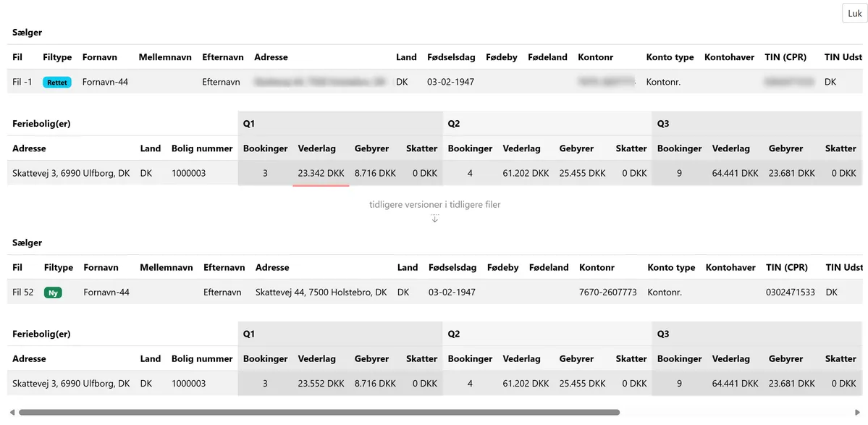The height and width of the screenshot is (425, 868).
Task: Click 25.455 DKK Gebyrer in lower table
Action: pyautogui.click(x=582, y=383)
